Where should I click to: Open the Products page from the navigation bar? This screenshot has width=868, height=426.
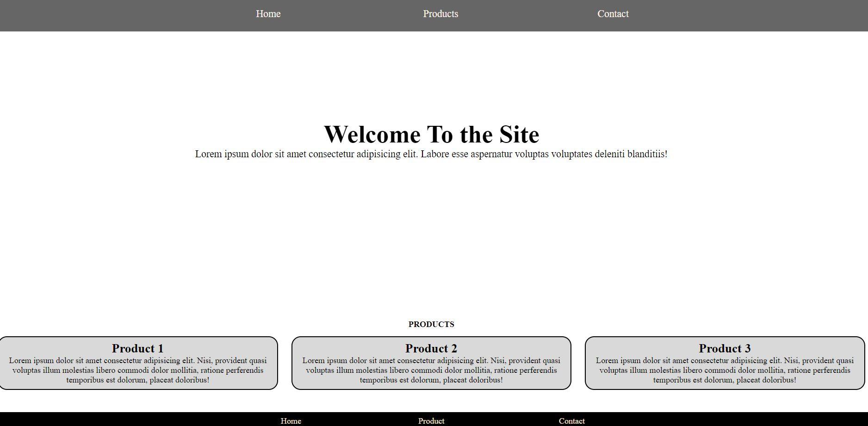point(440,13)
